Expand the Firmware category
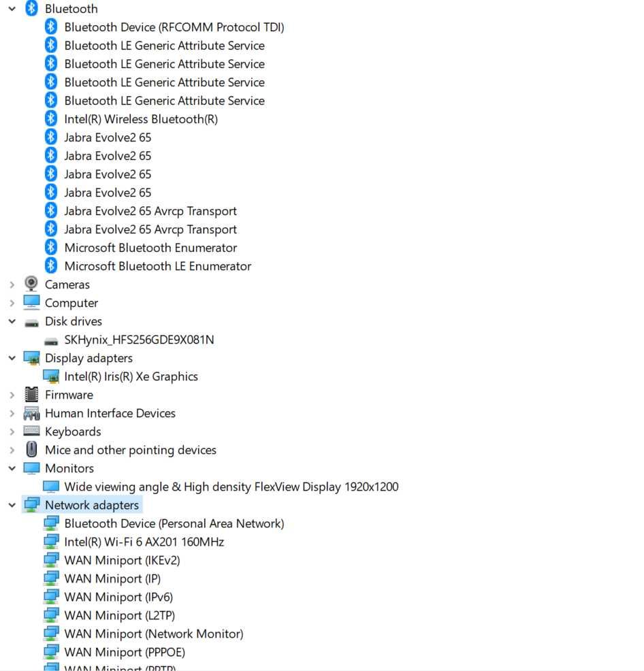 12,395
